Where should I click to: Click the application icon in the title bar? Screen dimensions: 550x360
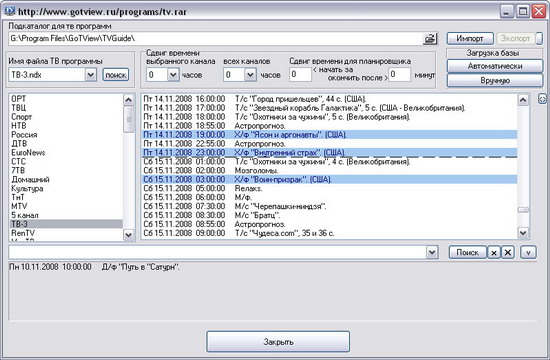pos(9,11)
